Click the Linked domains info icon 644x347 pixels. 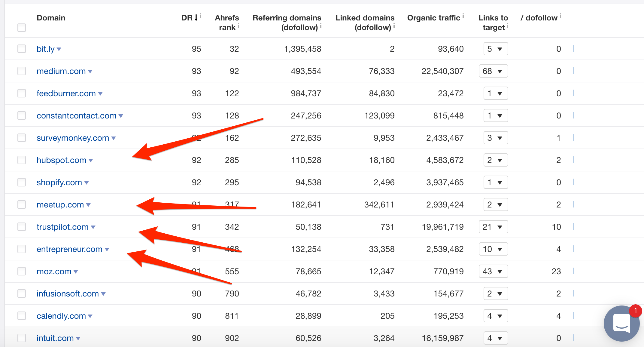tap(394, 26)
